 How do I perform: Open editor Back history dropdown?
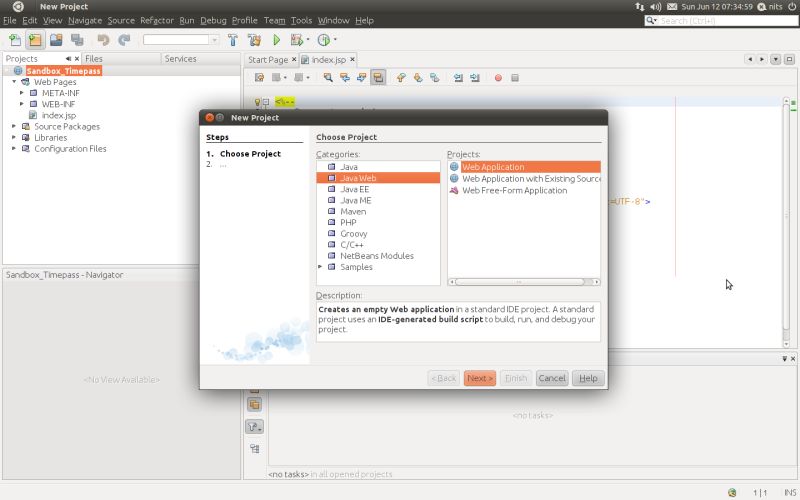285,78
